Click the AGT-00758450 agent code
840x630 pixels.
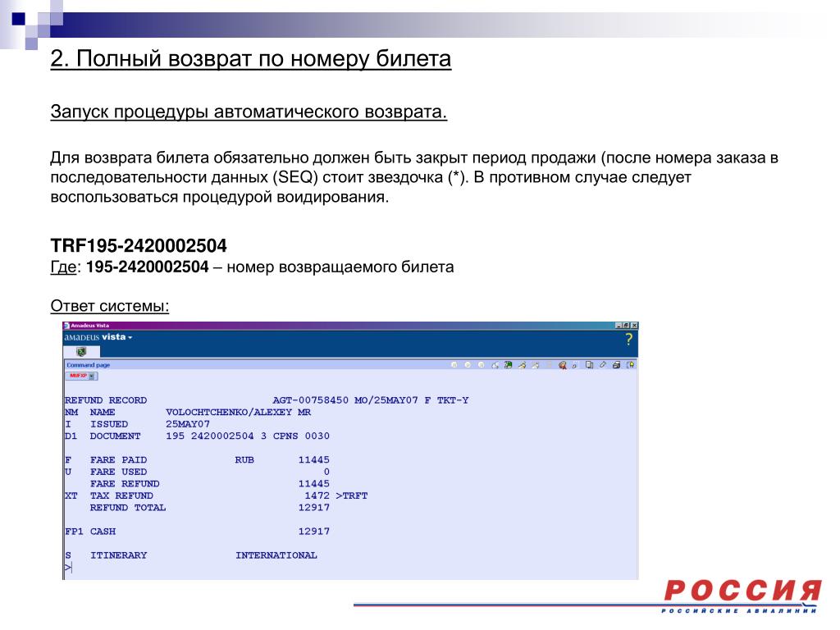(311, 400)
